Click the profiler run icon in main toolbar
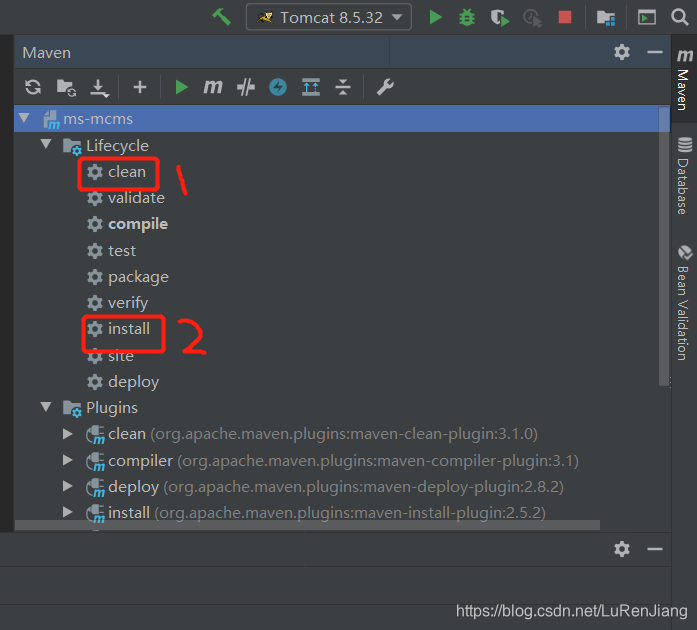697x630 pixels. (533, 18)
